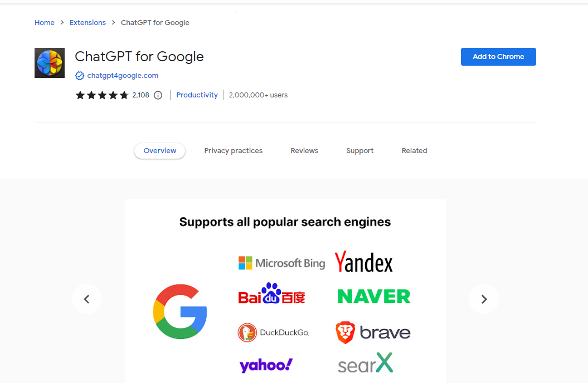Click the Brave lion logo

tap(345, 332)
